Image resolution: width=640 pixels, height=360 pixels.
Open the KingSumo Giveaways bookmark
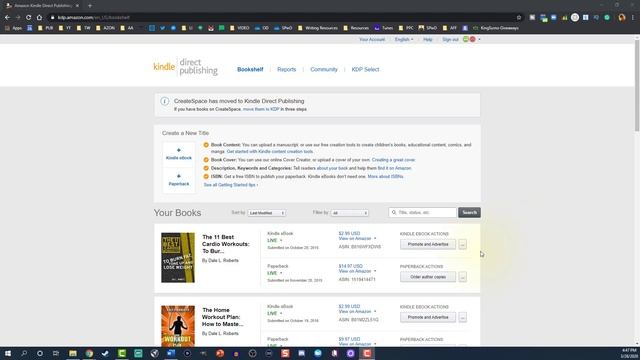[496, 28]
